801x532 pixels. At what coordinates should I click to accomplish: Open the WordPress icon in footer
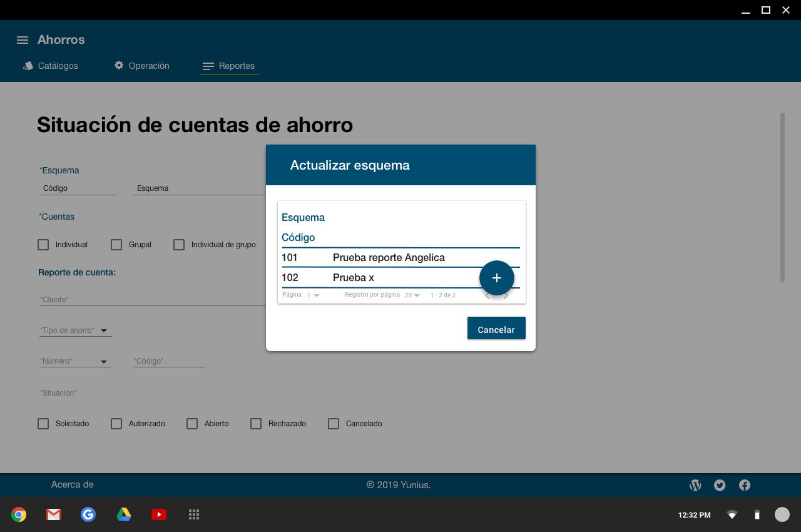695,485
